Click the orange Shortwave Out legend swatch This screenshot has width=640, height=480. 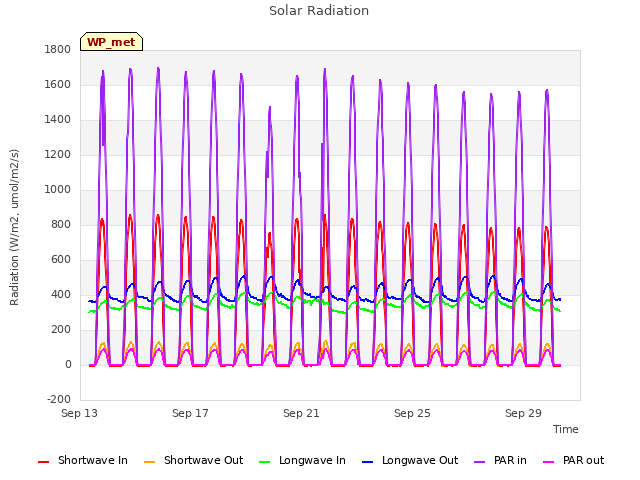[x=150, y=462]
